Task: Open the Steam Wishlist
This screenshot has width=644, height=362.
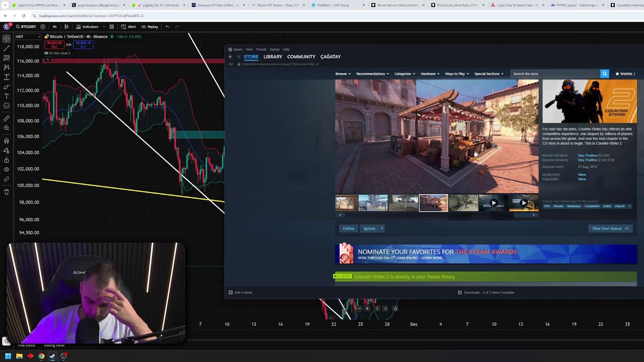Action: click(625, 74)
